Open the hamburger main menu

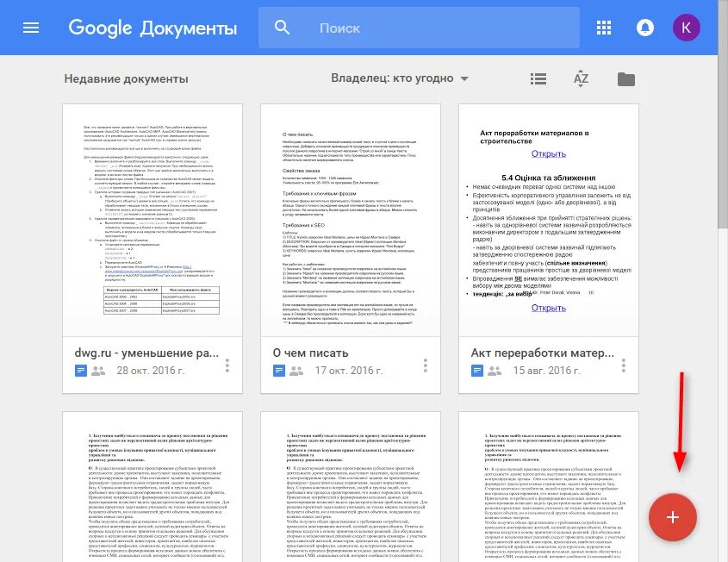(x=31, y=28)
